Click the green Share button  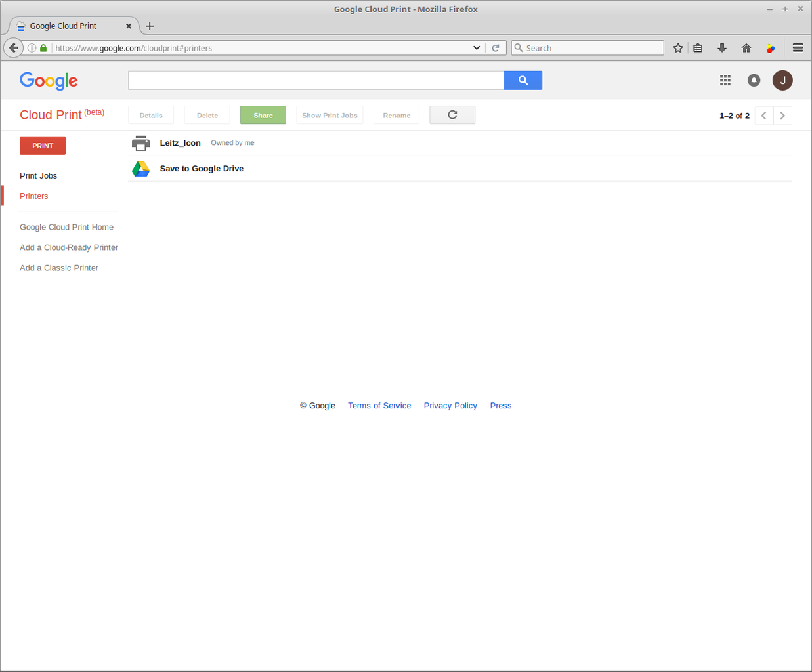pyautogui.click(x=263, y=115)
